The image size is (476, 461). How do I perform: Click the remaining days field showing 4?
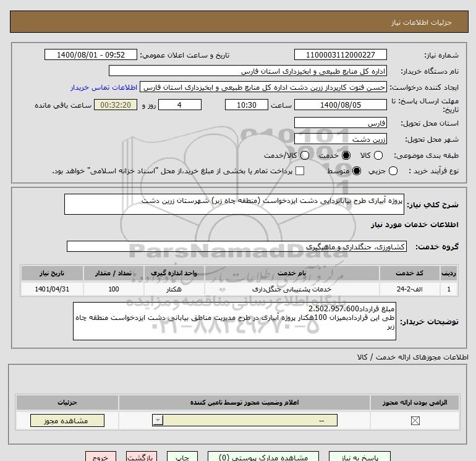click(x=180, y=105)
